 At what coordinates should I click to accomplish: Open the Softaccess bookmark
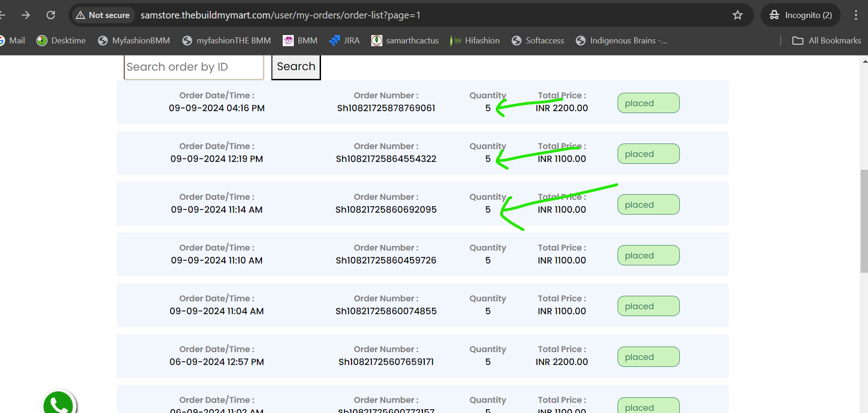(x=538, y=41)
